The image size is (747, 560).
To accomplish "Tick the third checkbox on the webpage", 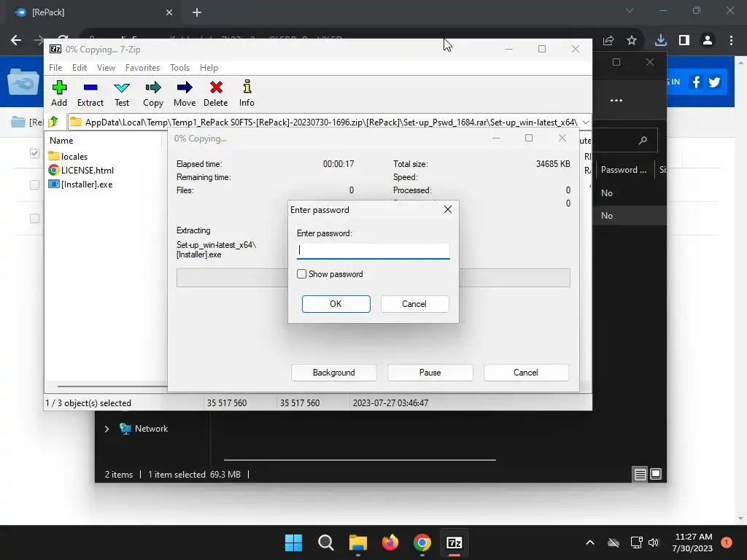I will click(x=34, y=218).
